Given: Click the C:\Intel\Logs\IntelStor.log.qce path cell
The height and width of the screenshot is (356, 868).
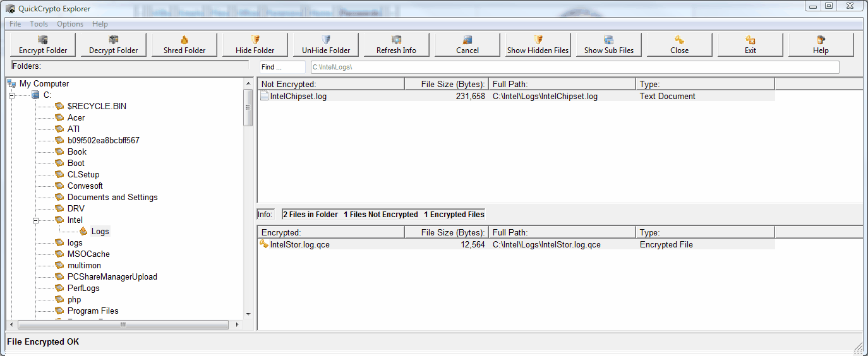Looking at the screenshot, I should [546, 244].
